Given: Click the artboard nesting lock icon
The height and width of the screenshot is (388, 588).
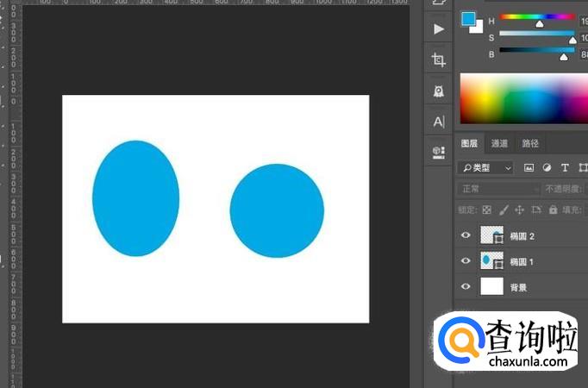Looking at the screenshot, I should tap(536, 210).
